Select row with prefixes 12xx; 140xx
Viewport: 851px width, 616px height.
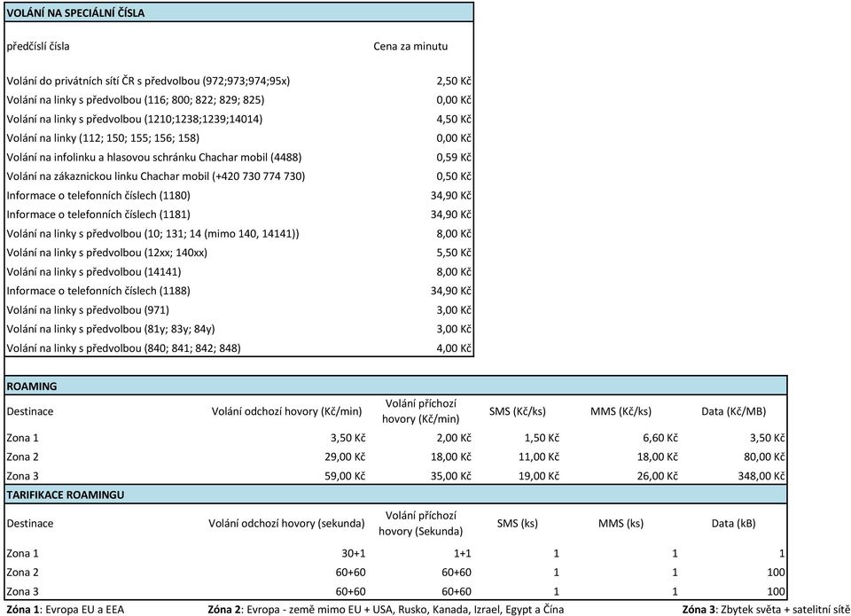click(x=238, y=253)
